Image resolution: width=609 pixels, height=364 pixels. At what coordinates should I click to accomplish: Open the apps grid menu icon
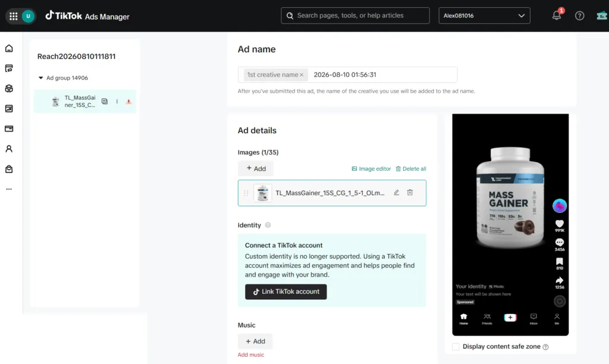[x=13, y=16]
